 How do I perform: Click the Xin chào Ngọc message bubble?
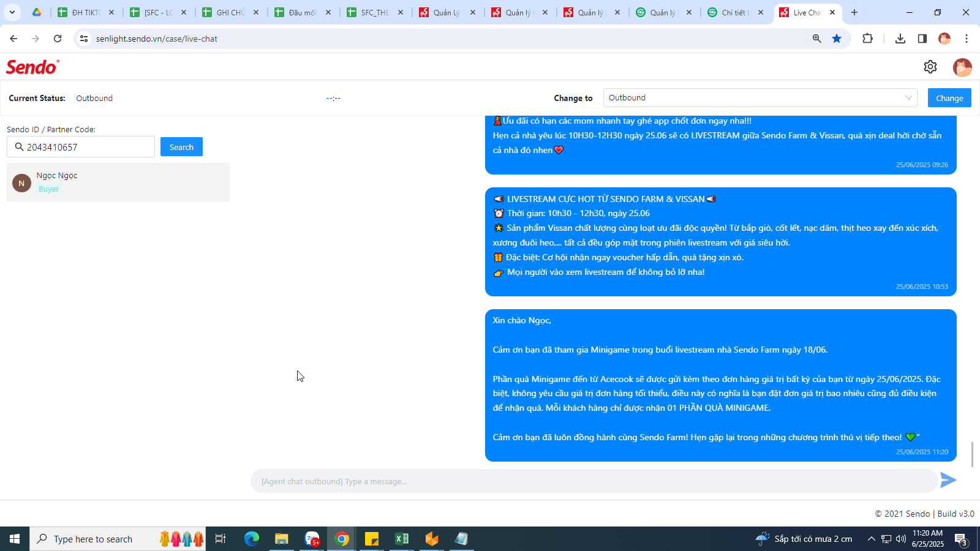721,385
